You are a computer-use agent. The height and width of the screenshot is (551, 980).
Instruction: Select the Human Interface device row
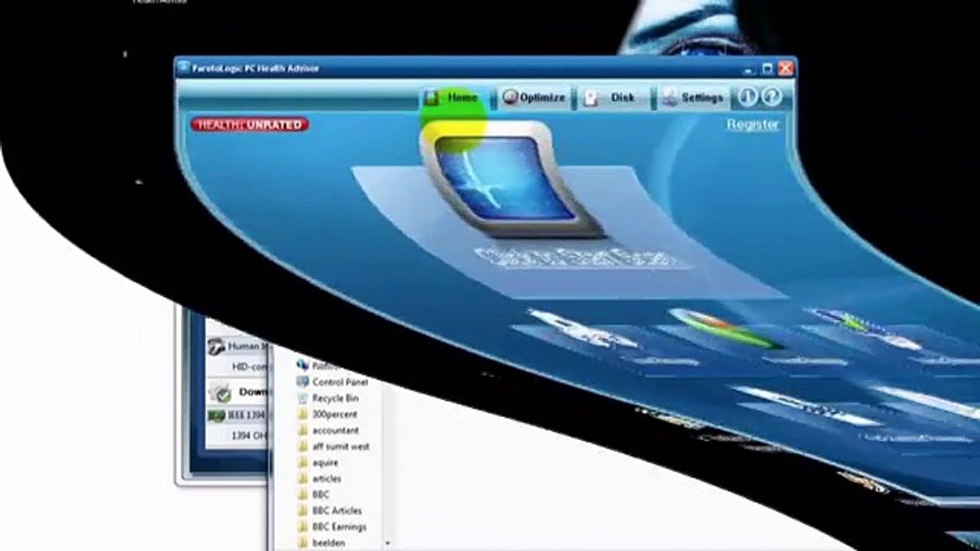tap(238, 346)
